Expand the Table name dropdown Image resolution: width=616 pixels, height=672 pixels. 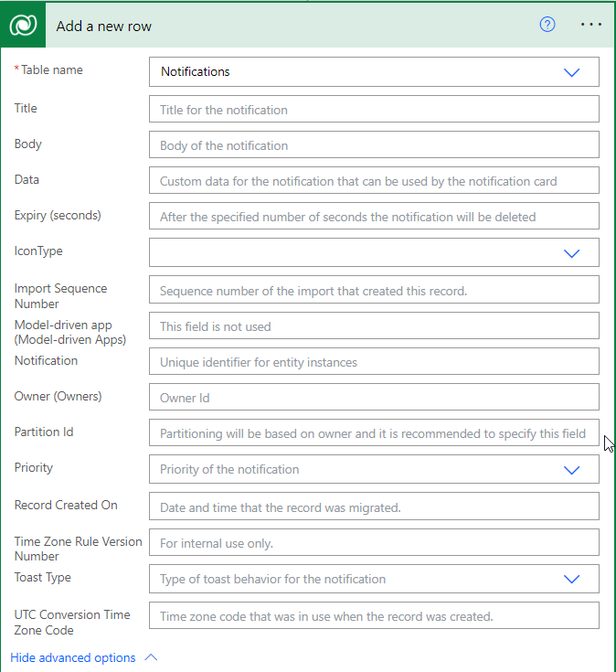coord(572,72)
